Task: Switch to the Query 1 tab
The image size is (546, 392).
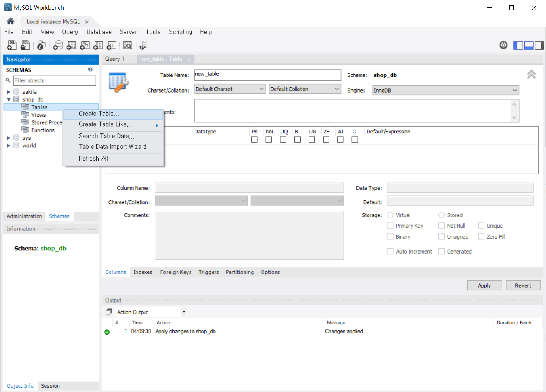Action: (x=115, y=59)
